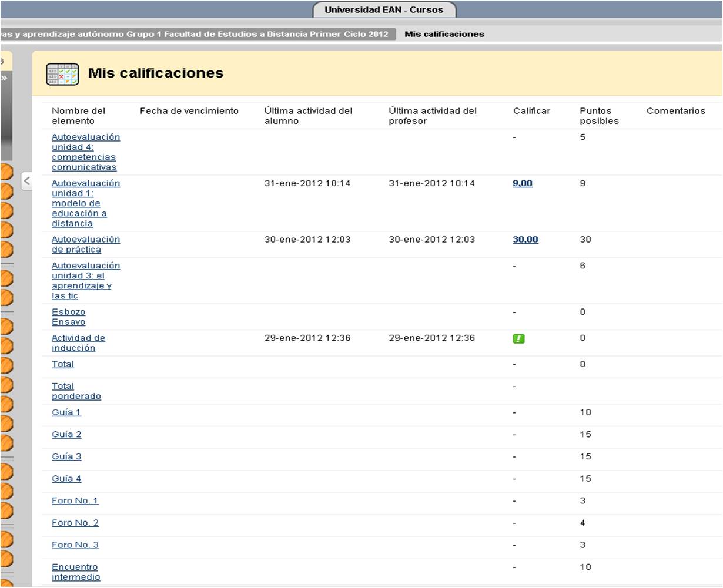The width and height of the screenshot is (723, 588).
Task: Open the Actividad de inducción link
Action: (x=78, y=343)
